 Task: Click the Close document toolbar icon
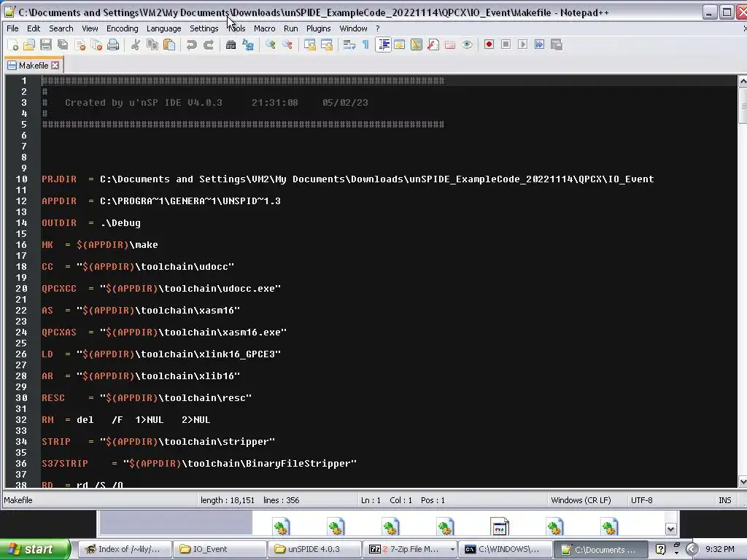pos(80,44)
